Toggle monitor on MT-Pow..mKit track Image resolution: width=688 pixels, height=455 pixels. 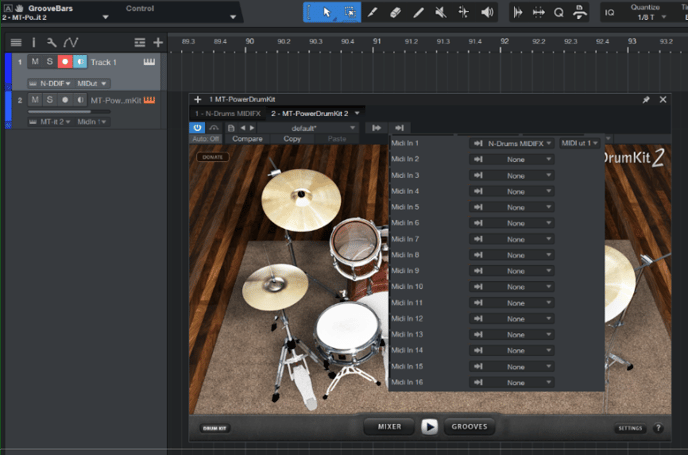[x=80, y=100]
